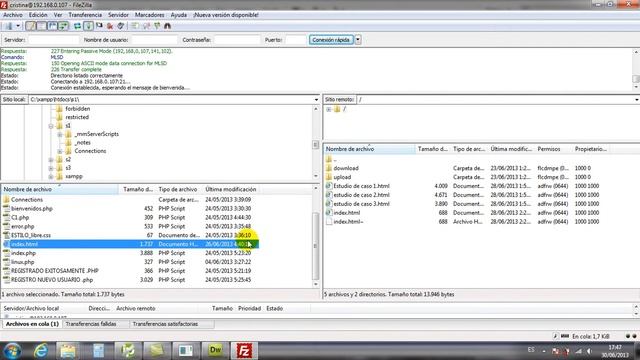Sort remote list by Permisos column
The width and height of the screenshot is (640, 360).
(x=553, y=149)
